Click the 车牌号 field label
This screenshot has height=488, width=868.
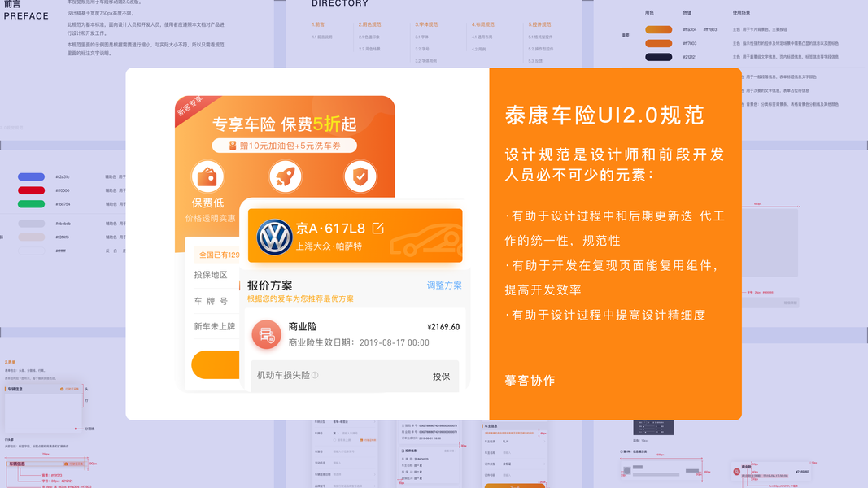[x=211, y=301]
